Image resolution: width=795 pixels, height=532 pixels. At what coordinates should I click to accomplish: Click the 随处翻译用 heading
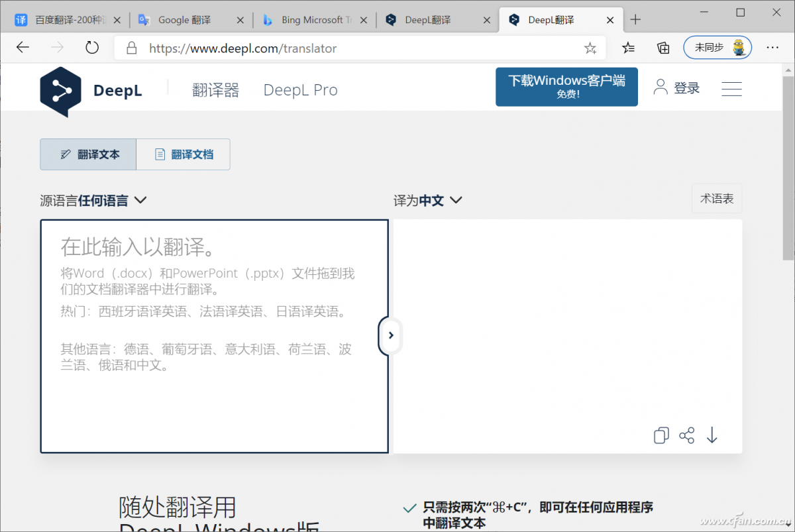click(x=178, y=507)
